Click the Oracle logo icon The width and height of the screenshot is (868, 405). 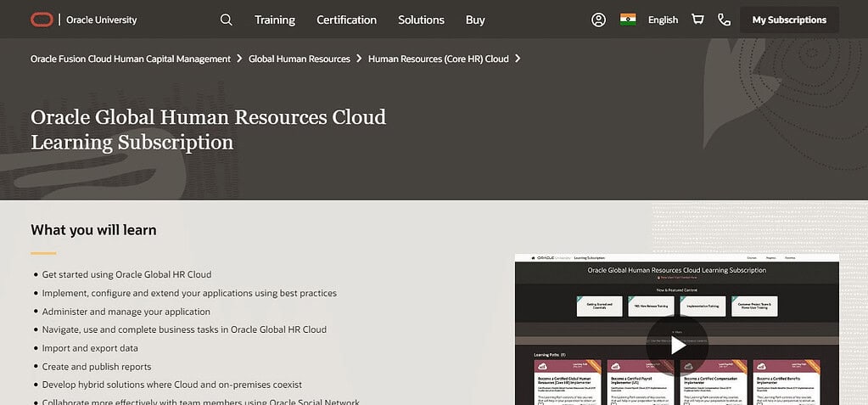(x=42, y=20)
